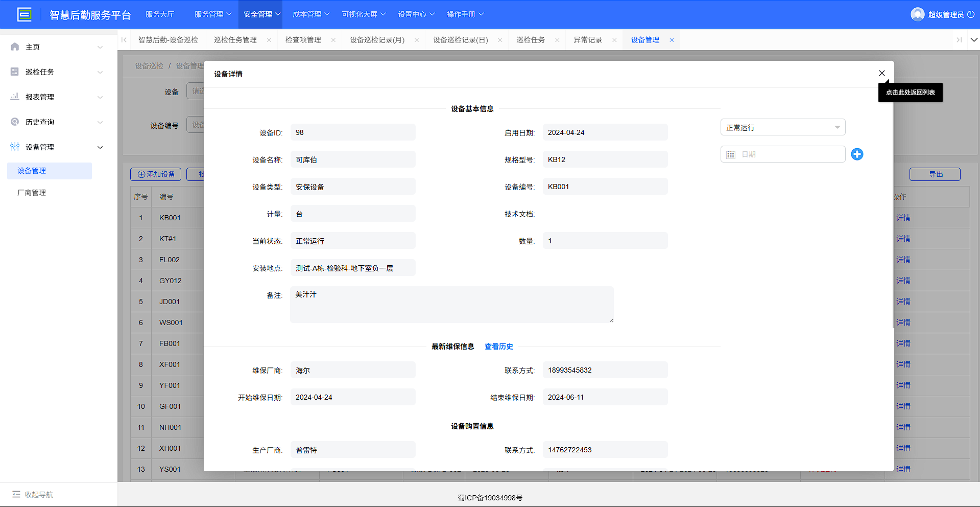
Task: Expand the 可视化大屏 menu
Action: (x=364, y=14)
